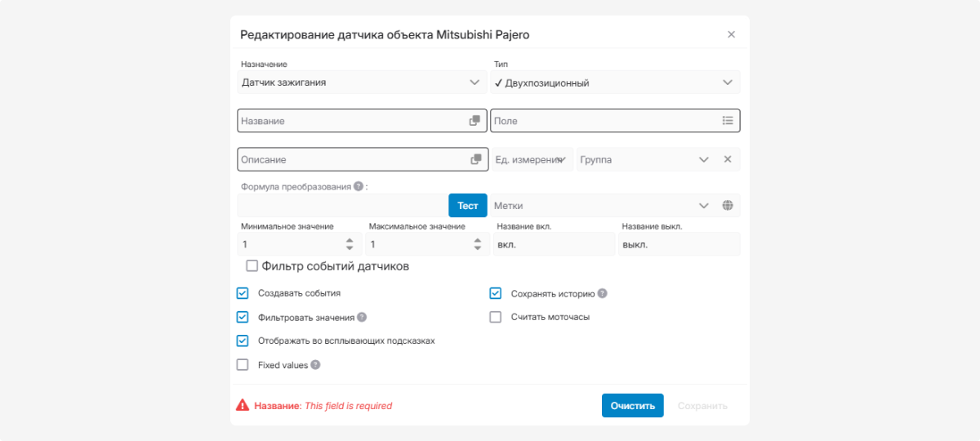Click help icon beside Fixed values

tap(315, 365)
